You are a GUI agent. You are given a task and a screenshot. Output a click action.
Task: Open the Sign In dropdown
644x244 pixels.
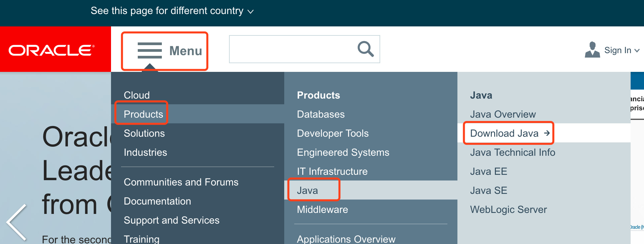(622, 50)
